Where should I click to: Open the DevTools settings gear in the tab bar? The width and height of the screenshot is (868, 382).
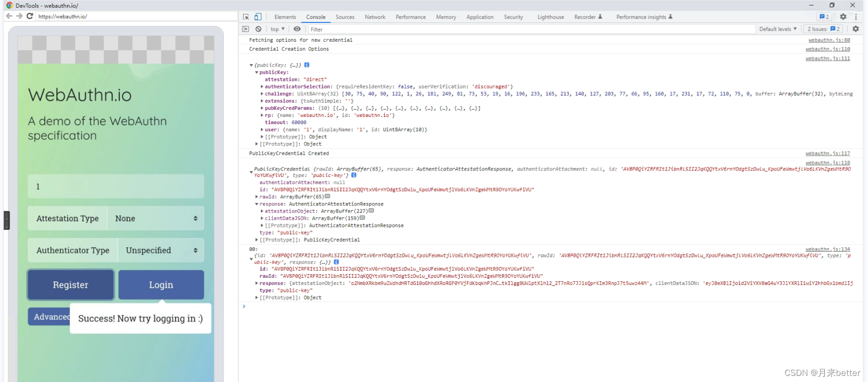coord(843,17)
